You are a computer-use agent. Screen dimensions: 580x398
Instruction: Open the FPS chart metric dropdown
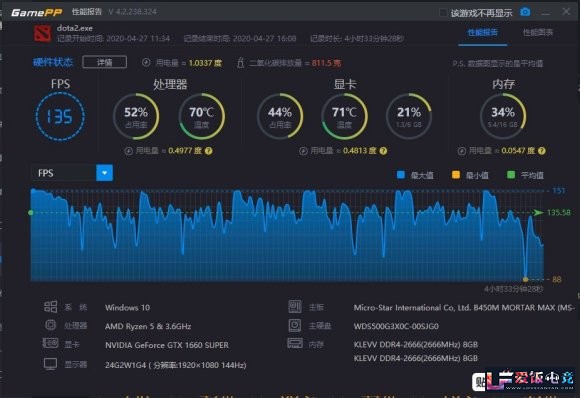coord(105,173)
